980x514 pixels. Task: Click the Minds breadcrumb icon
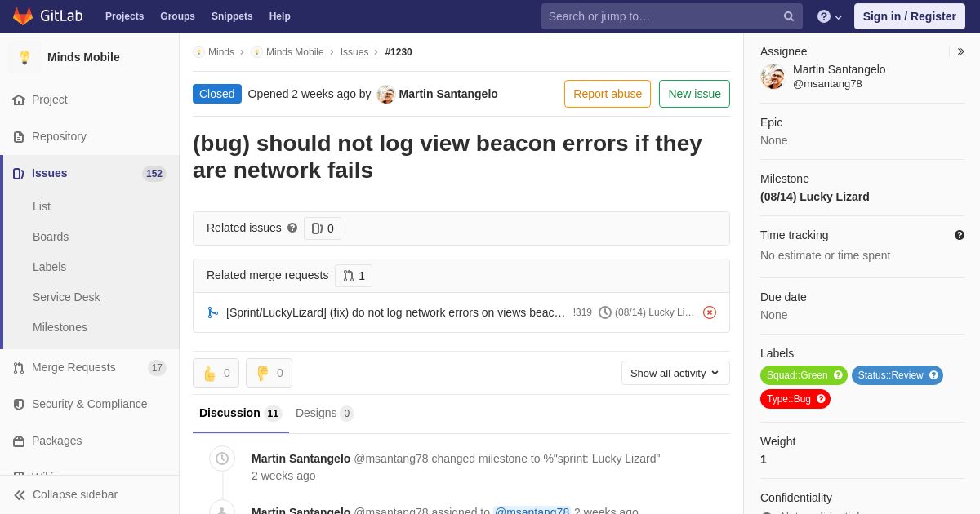point(198,52)
